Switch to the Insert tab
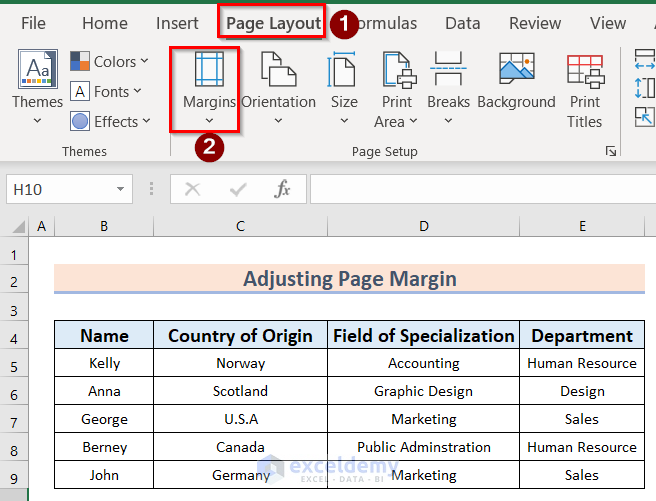Image resolution: width=656 pixels, height=501 pixels. [177, 23]
